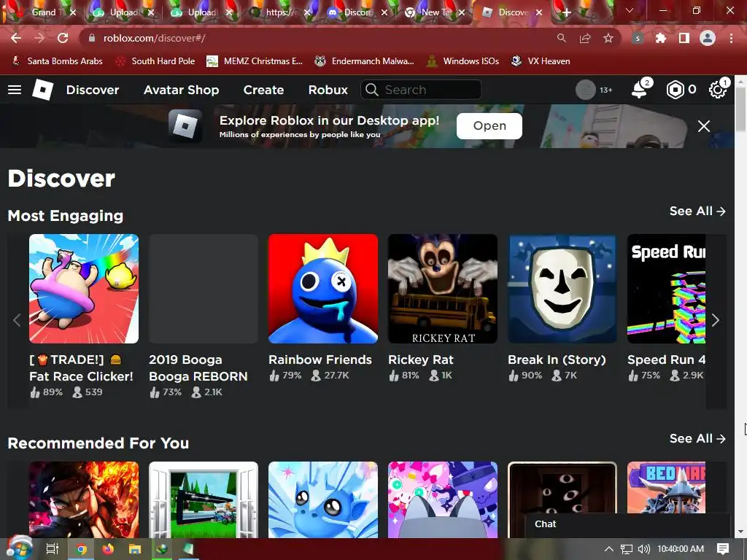747x560 pixels.
Task: Open the blue dragon game thumbnail
Action: point(323,499)
